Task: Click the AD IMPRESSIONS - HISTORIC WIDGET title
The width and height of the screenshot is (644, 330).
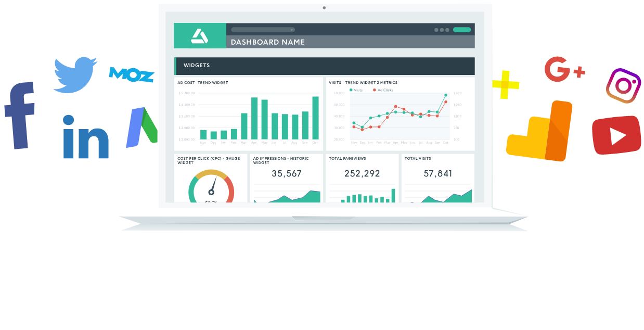Action: [x=281, y=160]
